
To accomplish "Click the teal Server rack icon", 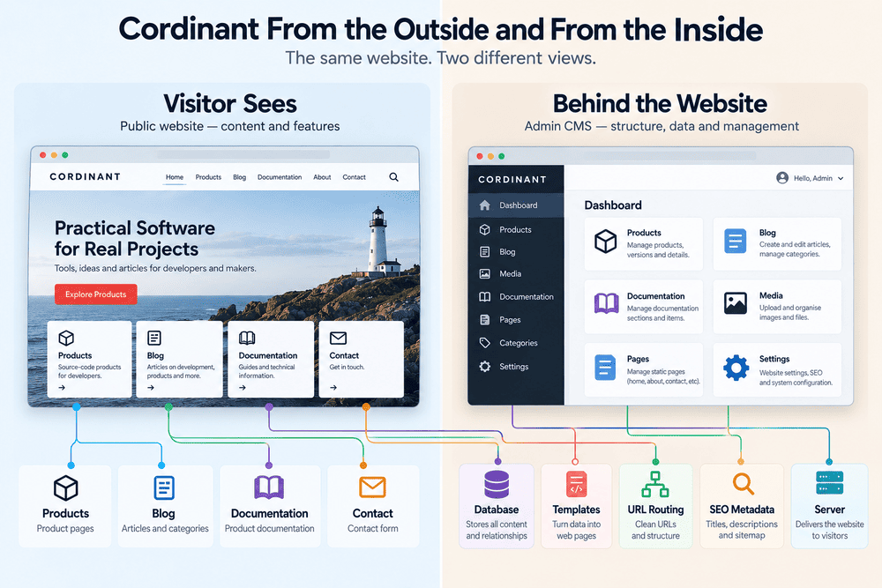I will point(830,483).
